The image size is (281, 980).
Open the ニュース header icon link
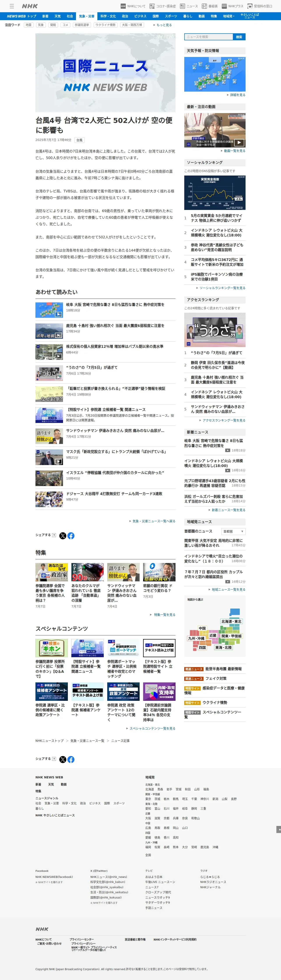tap(189, 6)
